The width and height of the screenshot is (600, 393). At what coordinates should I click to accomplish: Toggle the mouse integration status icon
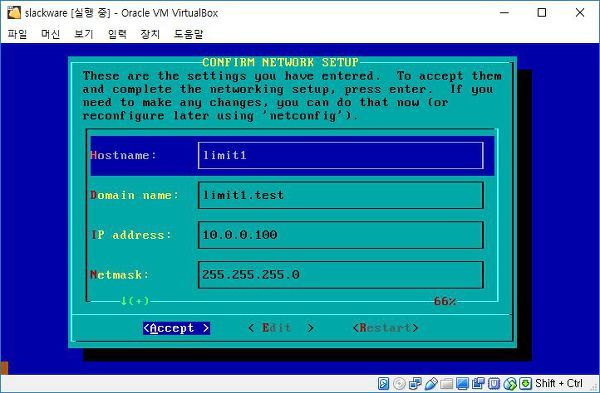[510, 383]
